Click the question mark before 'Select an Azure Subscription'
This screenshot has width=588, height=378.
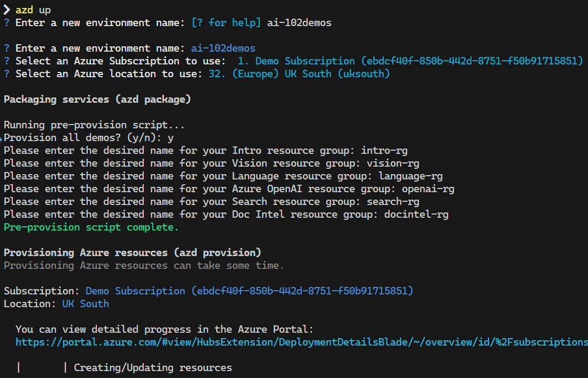7,61
